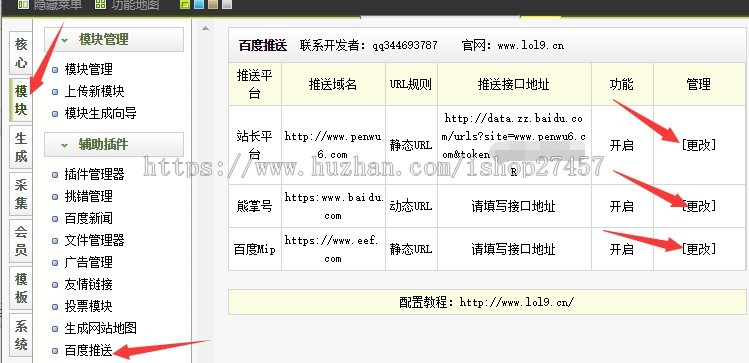This screenshot has width=749, height=363.
Task: Open 挑错管理 menu item
Action: coord(88,196)
